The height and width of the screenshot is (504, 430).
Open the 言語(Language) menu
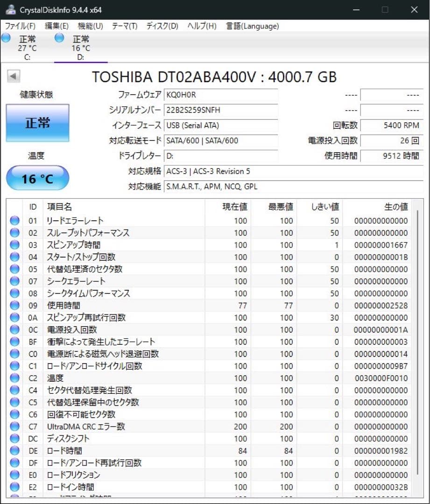pyautogui.click(x=253, y=26)
